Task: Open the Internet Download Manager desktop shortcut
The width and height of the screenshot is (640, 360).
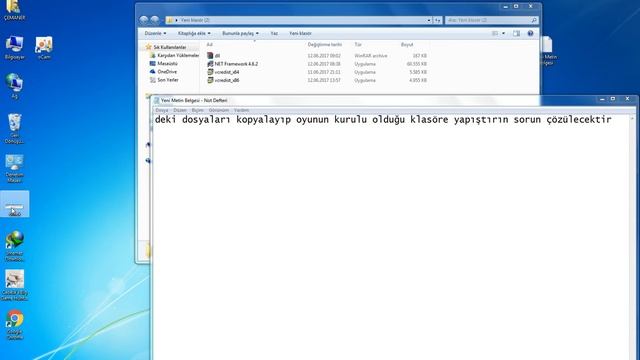Action: (14, 246)
